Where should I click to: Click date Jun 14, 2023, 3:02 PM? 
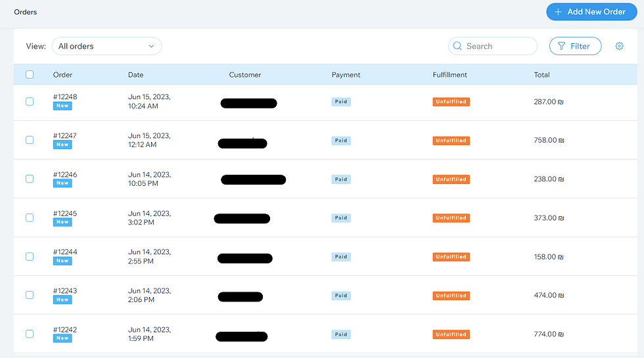(149, 217)
